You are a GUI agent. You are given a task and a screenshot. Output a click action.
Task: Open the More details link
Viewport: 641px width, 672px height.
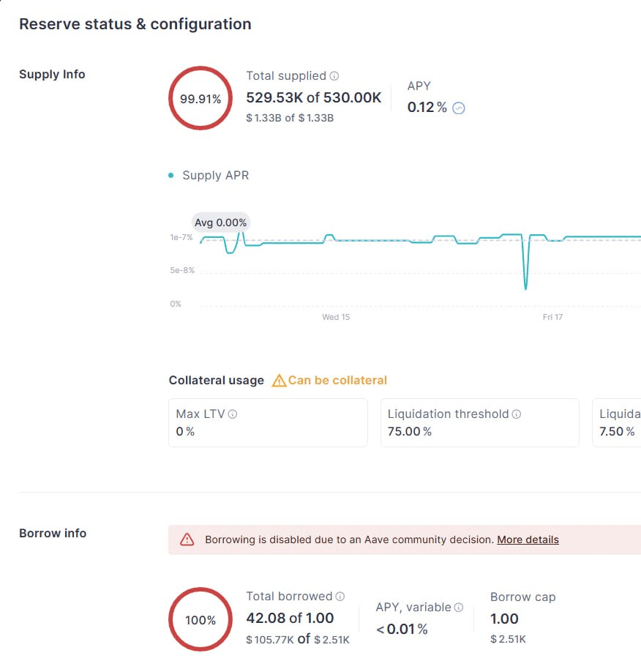[x=528, y=540]
